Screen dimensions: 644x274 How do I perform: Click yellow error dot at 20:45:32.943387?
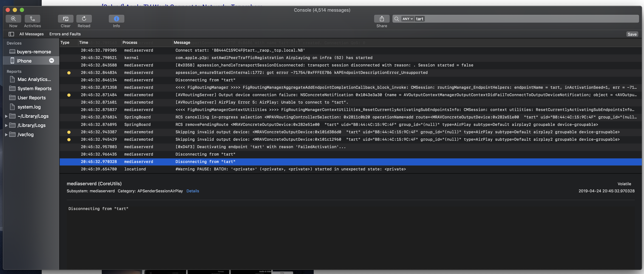pos(69,132)
